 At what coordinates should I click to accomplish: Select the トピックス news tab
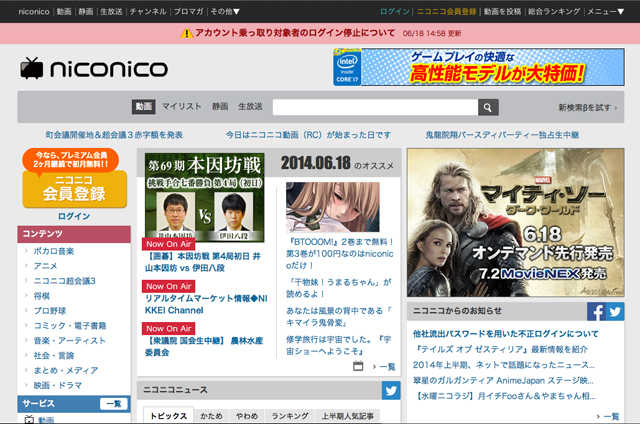(x=169, y=415)
